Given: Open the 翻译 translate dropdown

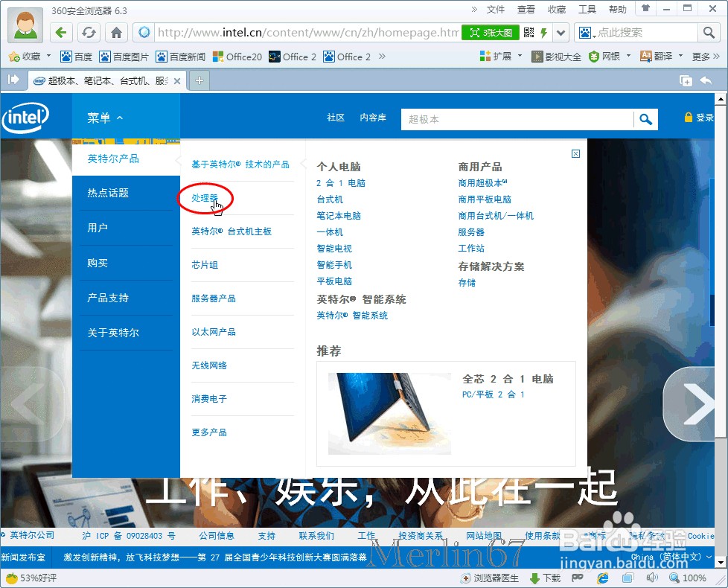Looking at the screenshot, I should tap(661, 57).
